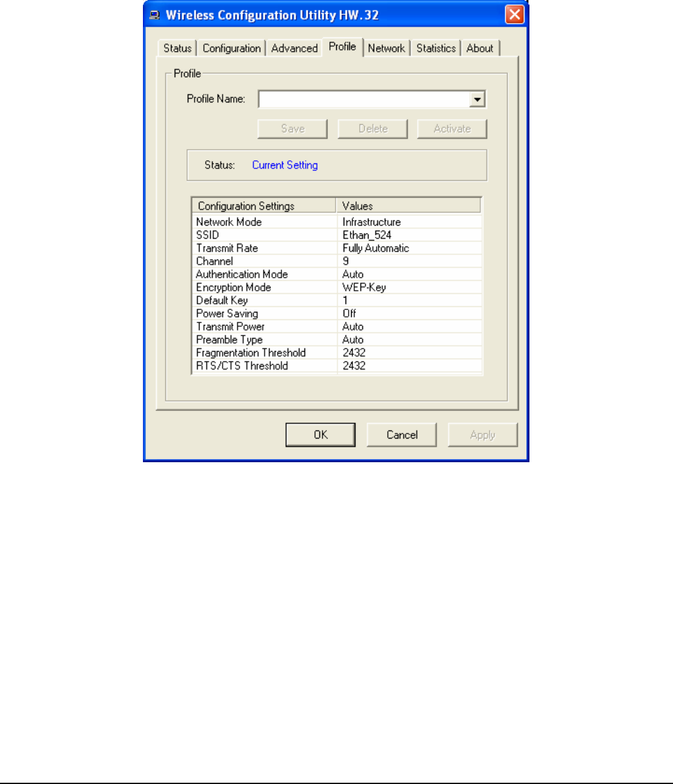673x784 pixels.
Task: Select the SSID row label
Action: point(208,235)
